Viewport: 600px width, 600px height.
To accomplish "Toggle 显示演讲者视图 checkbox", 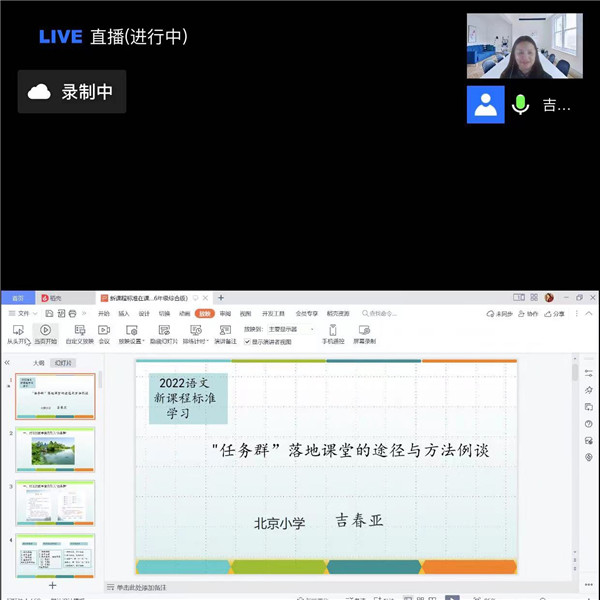I will (x=247, y=342).
